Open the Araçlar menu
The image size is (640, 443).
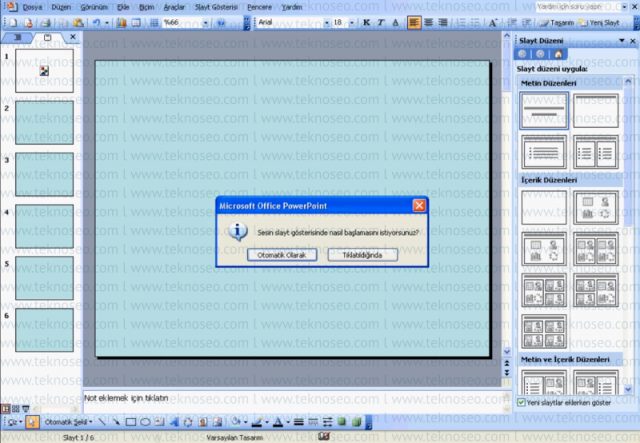point(174,7)
